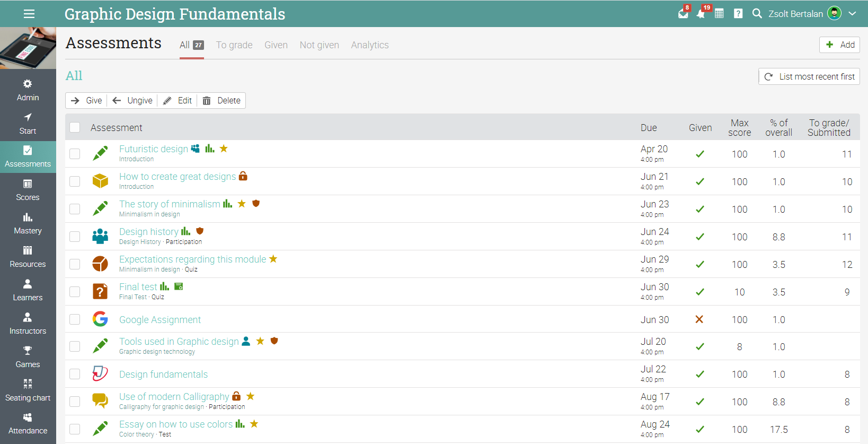
Task: Switch to the Given tab
Action: tap(276, 45)
